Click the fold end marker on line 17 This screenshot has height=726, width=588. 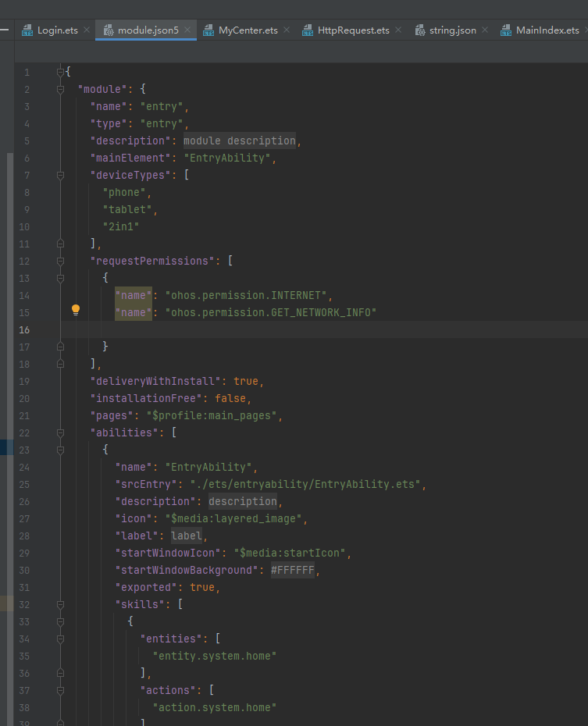pyautogui.click(x=60, y=347)
